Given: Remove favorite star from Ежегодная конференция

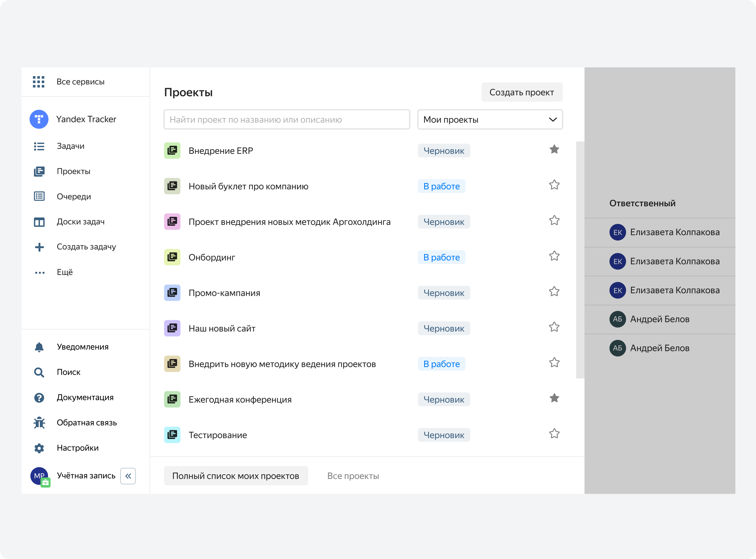Looking at the screenshot, I should 554,398.
